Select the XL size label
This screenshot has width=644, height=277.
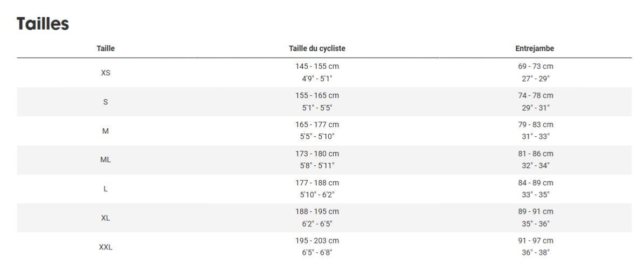[x=106, y=218]
